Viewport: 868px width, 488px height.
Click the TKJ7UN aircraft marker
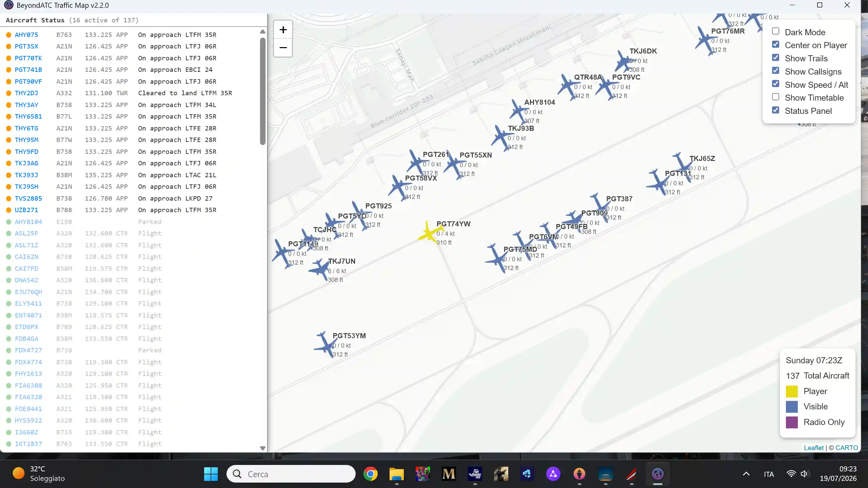point(319,269)
